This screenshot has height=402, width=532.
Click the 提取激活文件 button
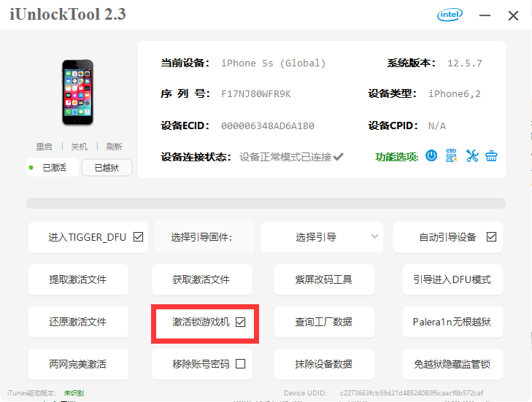point(78,279)
